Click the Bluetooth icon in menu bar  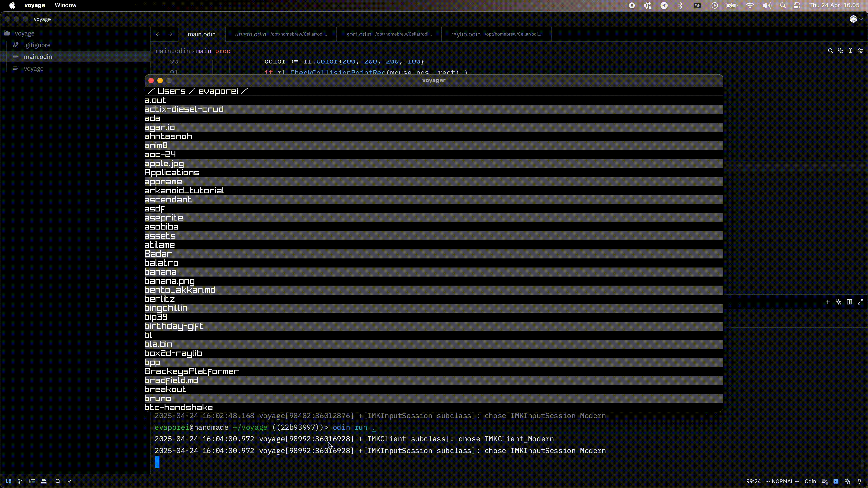click(680, 5)
